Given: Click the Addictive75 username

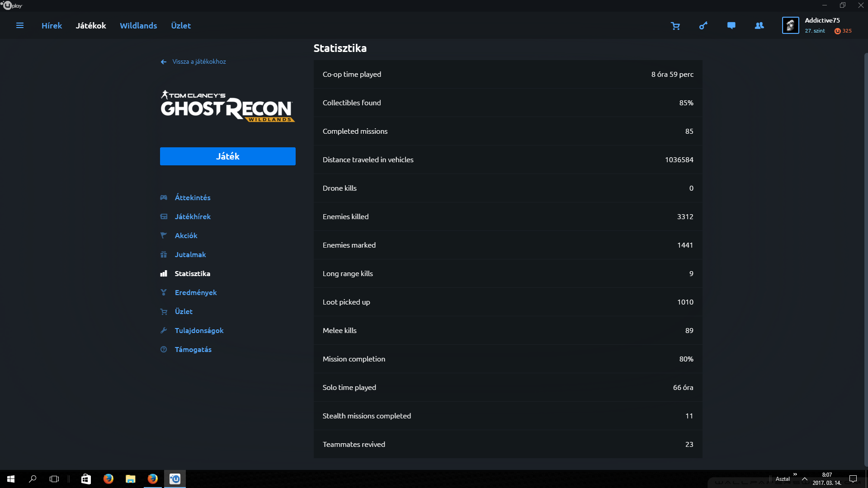Looking at the screenshot, I should click(822, 20).
